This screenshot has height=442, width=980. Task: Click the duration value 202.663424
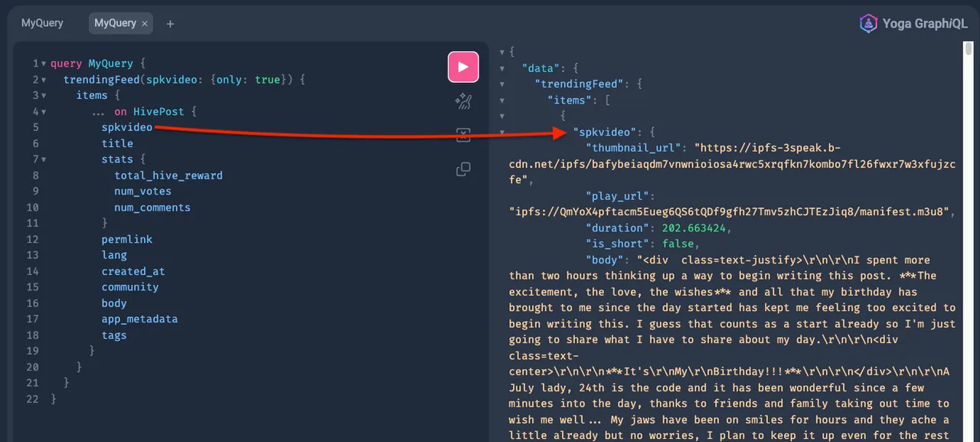(x=694, y=228)
